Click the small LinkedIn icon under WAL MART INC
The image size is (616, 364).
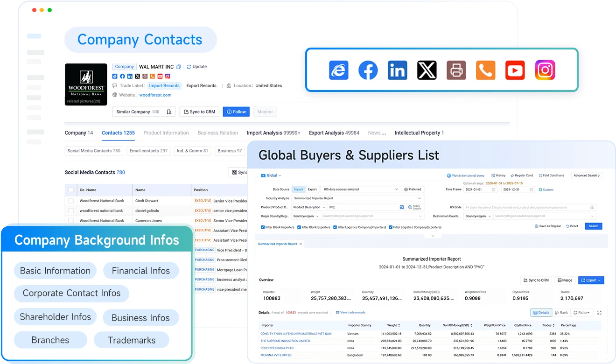click(x=130, y=76)
